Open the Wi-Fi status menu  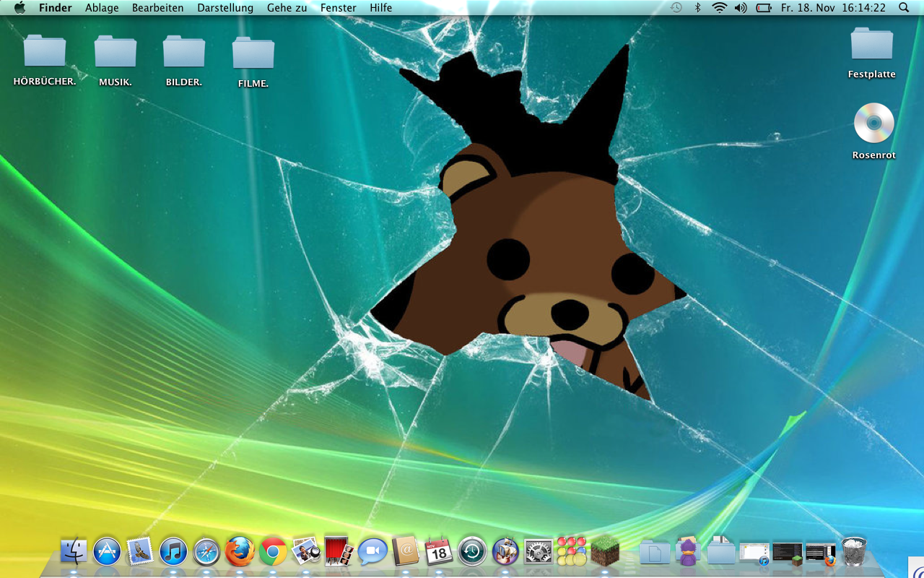(x=719, y=8)
